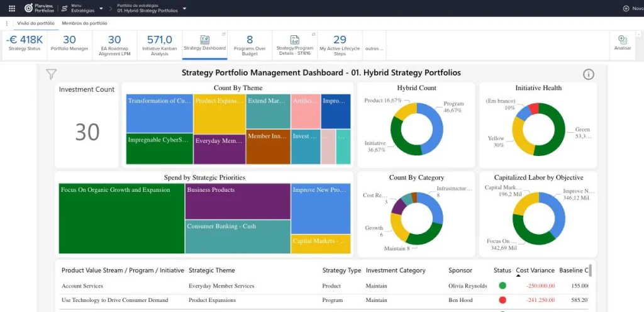This screenshot has width=644, height=312.
Task: Collapse the tile ribbon with small arrow
Action: [x=640, y=34]
